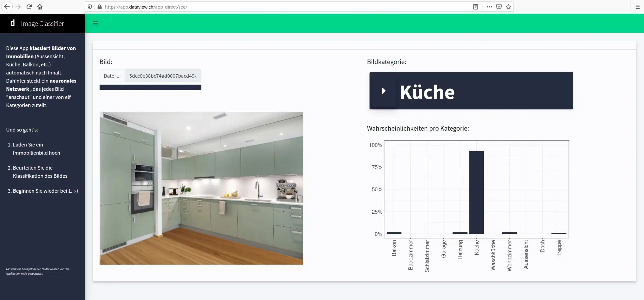This screenshot has width=644, height=300.
Task: Click the '0%' y-axis label
Action: coord(378,234)
